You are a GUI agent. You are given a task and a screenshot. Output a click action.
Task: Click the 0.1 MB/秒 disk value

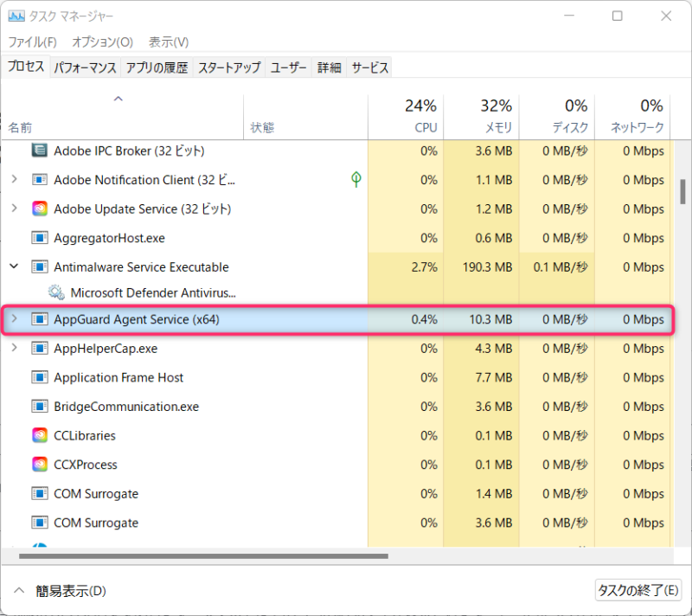pyautogui.click(x=561, y=267)
